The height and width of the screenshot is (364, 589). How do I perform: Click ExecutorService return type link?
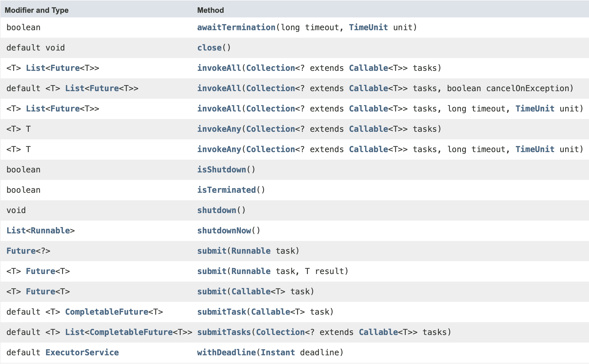(x=82, y=352)
